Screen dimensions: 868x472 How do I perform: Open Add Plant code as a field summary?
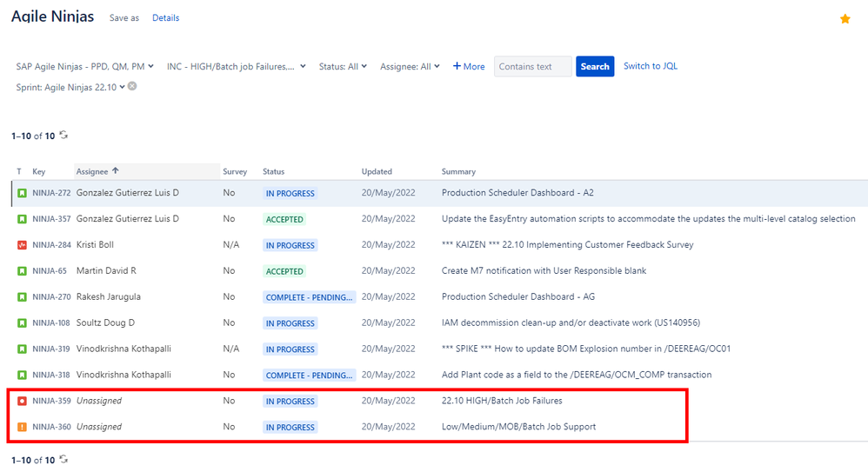coord(577,376)
